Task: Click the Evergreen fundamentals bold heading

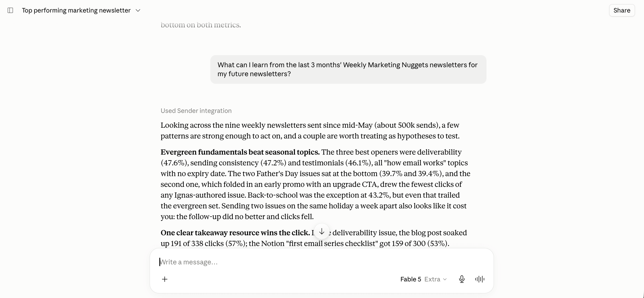Action: pyautogui.click(x=240, y=152)
